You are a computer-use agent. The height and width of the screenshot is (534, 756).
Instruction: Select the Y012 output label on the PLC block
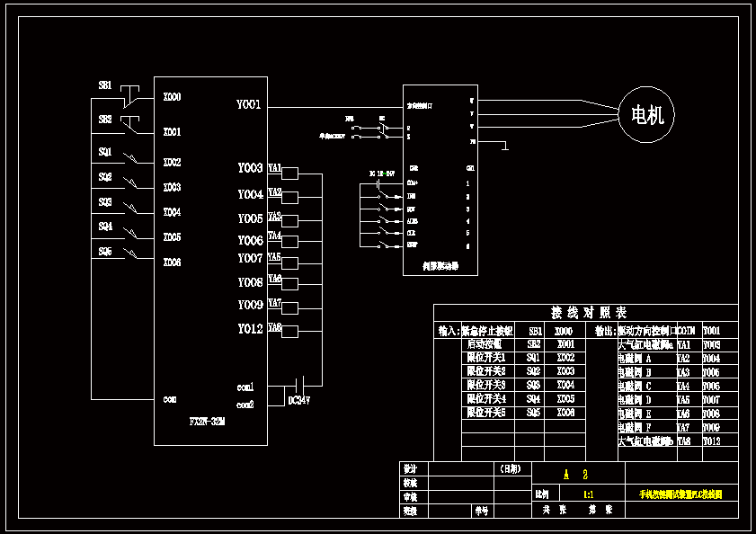click(x=250, y=328)
